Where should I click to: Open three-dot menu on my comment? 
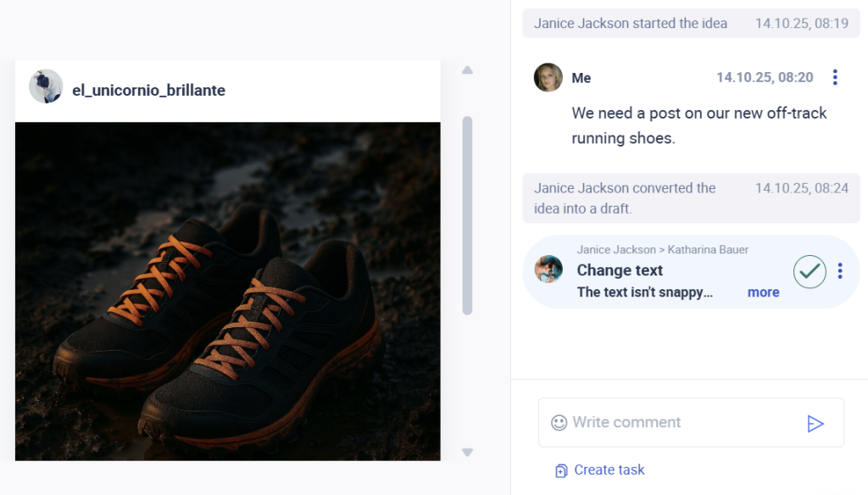point(835,77)
